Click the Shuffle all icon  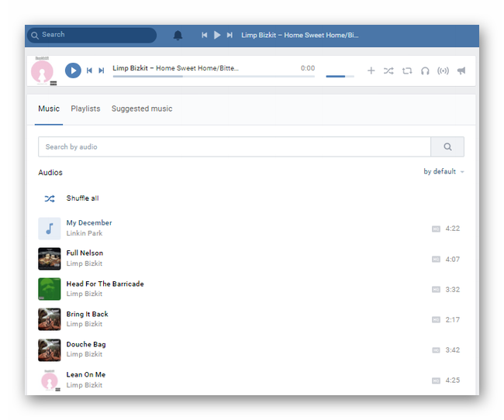50,198
